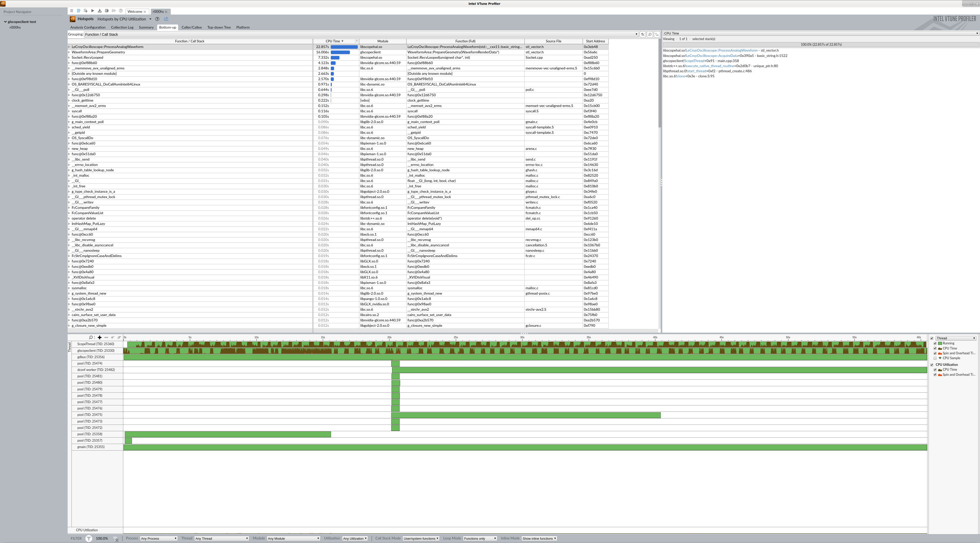Open the Caller/Callee tab
Viewport: 980px width, 543px height.
tap(191, 27)
